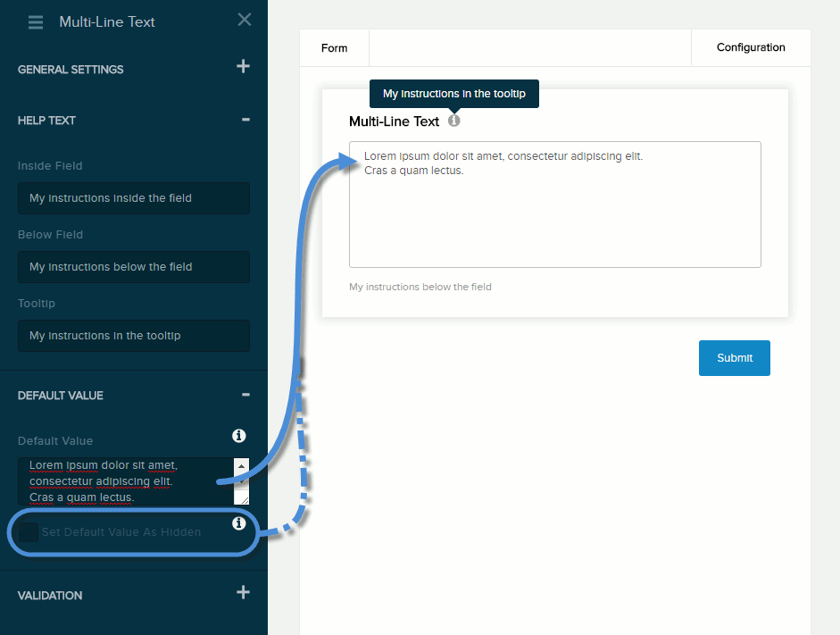Click the Inside Field help text input
Viewport: 840px width, 635px height.
134,198
